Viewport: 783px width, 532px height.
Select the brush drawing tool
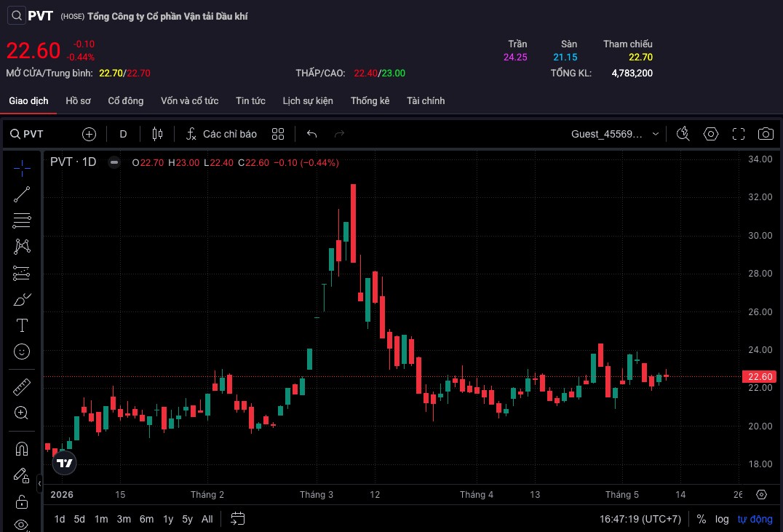coord(22,299)
